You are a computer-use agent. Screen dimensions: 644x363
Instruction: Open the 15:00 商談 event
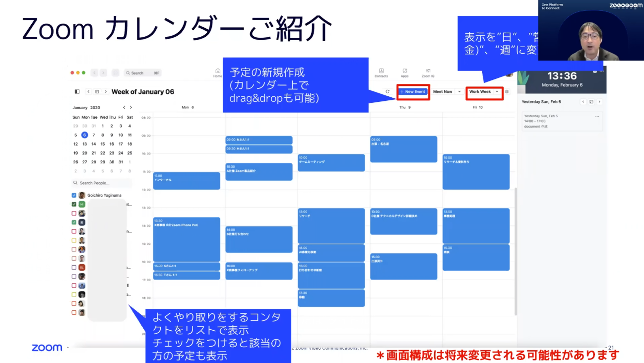(476, 257)
